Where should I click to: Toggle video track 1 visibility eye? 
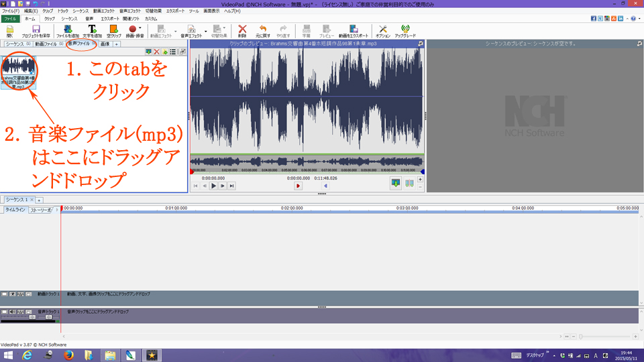(12, 294)
